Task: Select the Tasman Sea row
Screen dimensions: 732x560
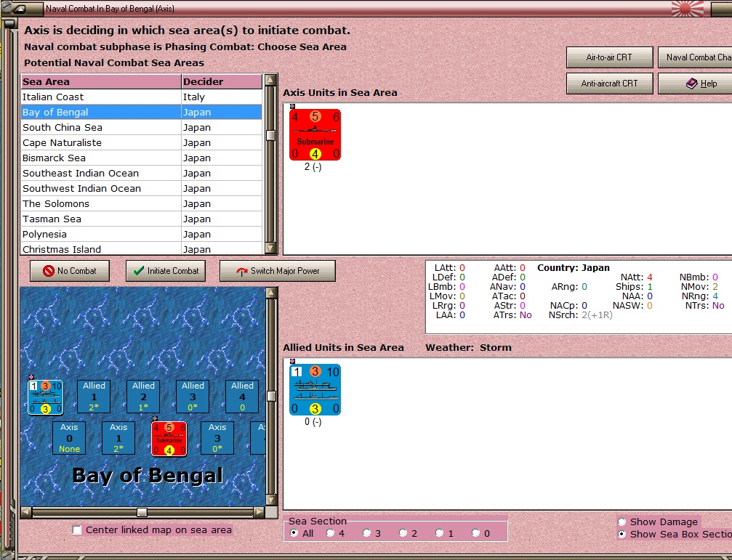Action: tap(142, 219)
